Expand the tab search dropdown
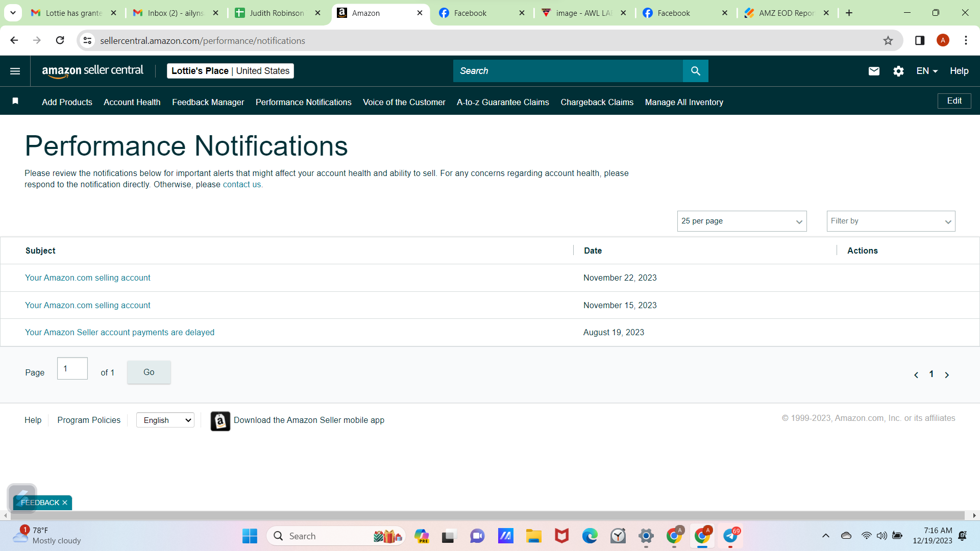 point(13,13)
